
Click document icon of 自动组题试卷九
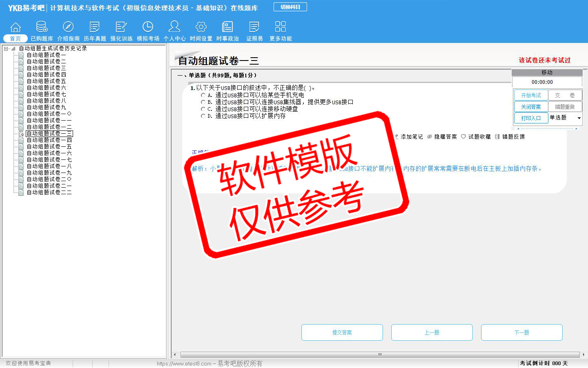[21, 107]
